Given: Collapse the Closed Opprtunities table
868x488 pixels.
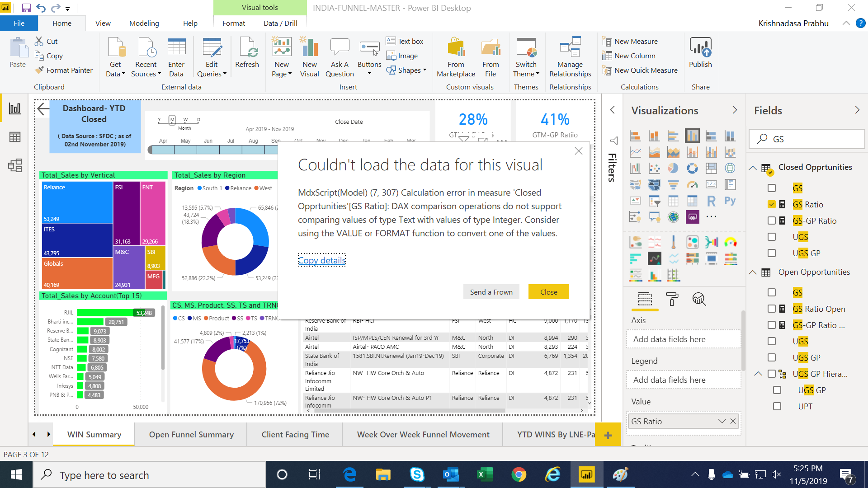Looking at the screenshot, I should click(753, 168).
